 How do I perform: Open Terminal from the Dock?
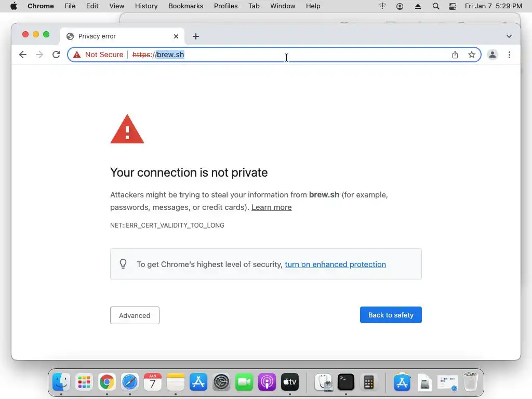[346, 382]
